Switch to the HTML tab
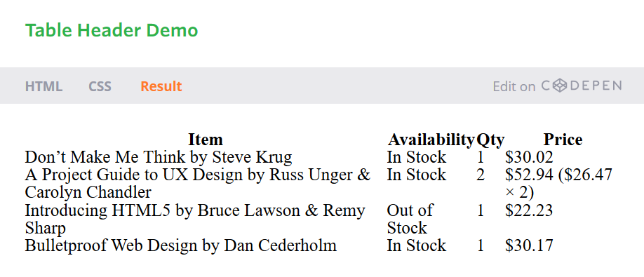644x277 pixels. (x=44, y=86)
